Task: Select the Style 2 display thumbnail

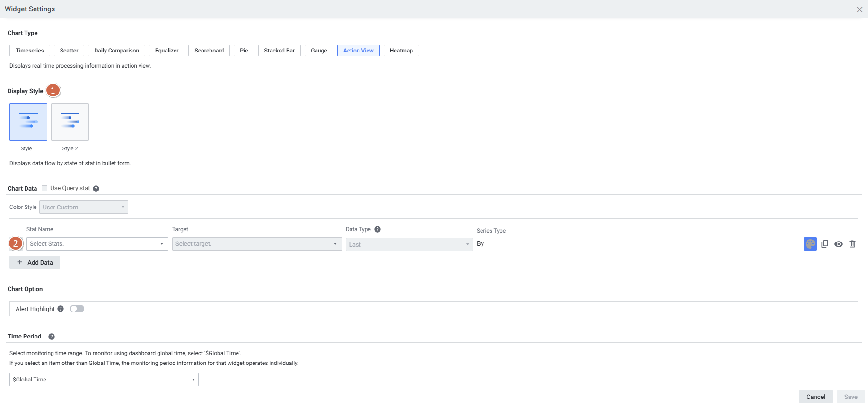Action: (70, 122)
